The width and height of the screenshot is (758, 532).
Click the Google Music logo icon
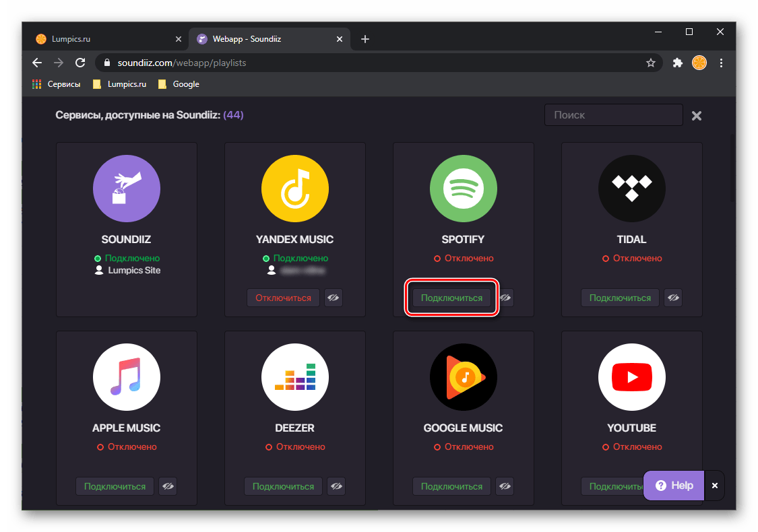pos(463,378)
